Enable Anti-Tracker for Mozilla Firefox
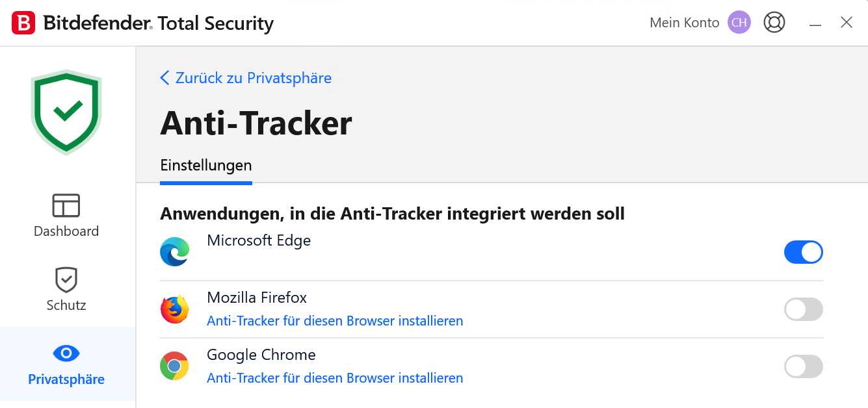Viewport: 868px width, 408px height. click(x=803, y=309)
